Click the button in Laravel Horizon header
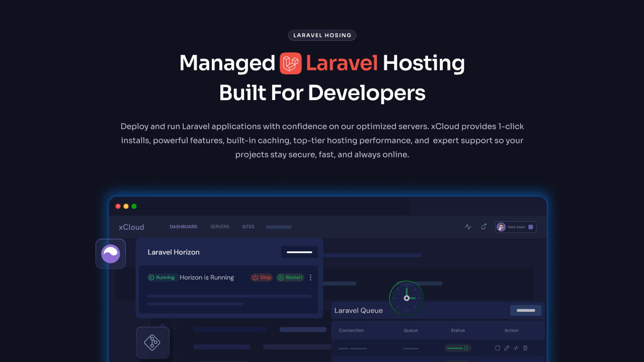 pyautogui.click(x=299, y=252)
